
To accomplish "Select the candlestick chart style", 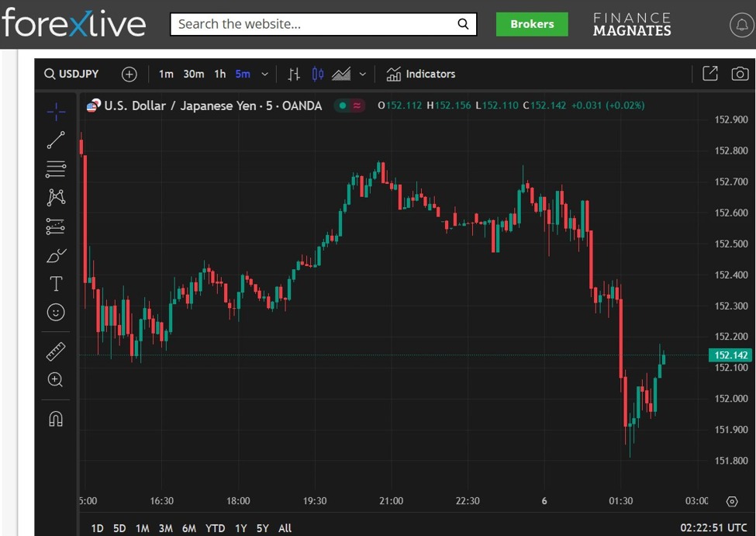I will click(318, 74).
